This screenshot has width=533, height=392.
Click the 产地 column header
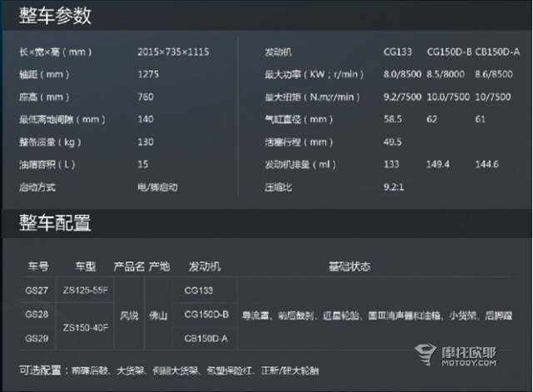point(159,266)
